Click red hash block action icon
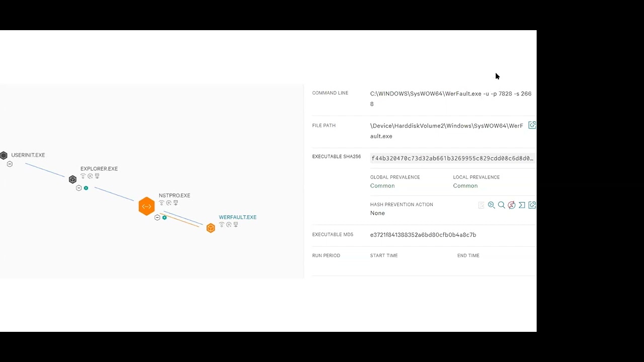 (x=512, y=205)
